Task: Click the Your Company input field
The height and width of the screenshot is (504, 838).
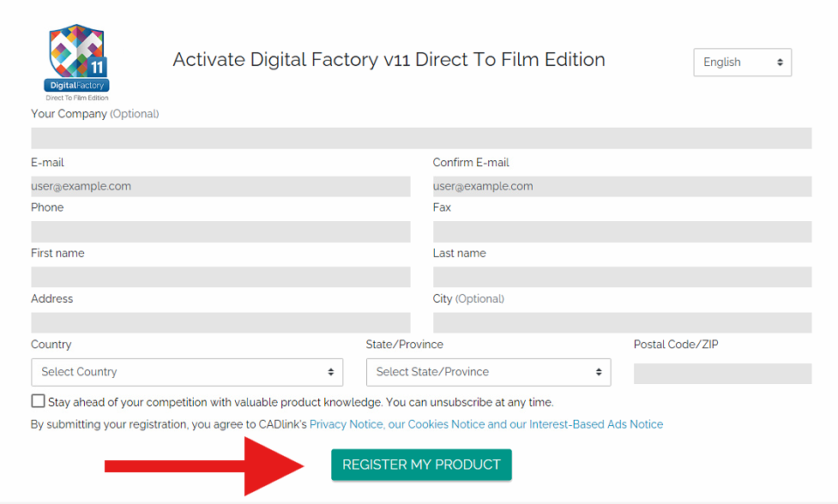Action: [421, 138]
